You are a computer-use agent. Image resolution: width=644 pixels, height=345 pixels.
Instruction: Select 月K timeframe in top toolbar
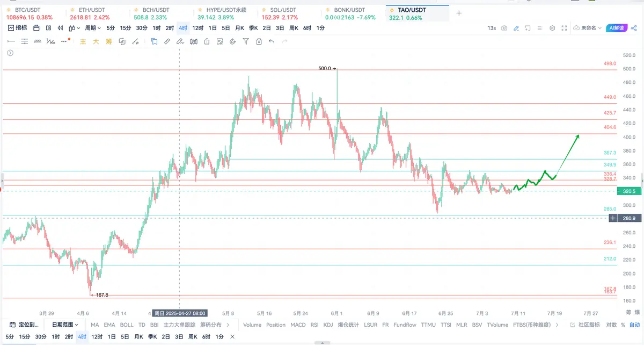coord(239,28)
